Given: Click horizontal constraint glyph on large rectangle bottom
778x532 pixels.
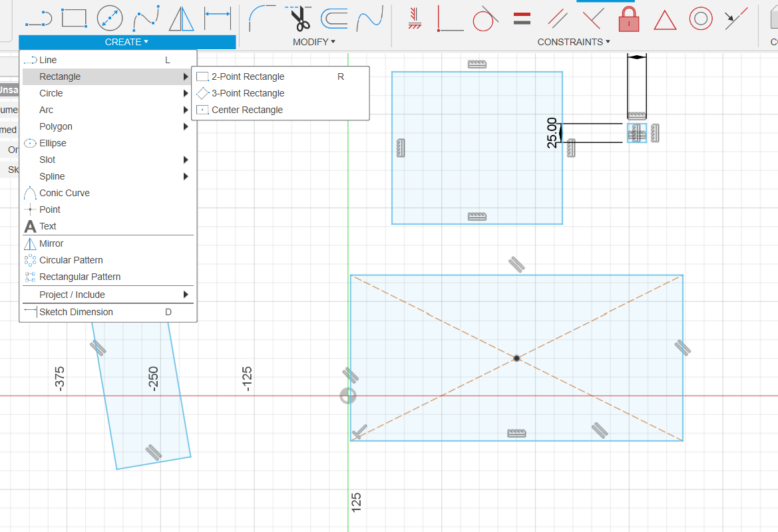Looking at the screenshot, I should tap(516, 434).
